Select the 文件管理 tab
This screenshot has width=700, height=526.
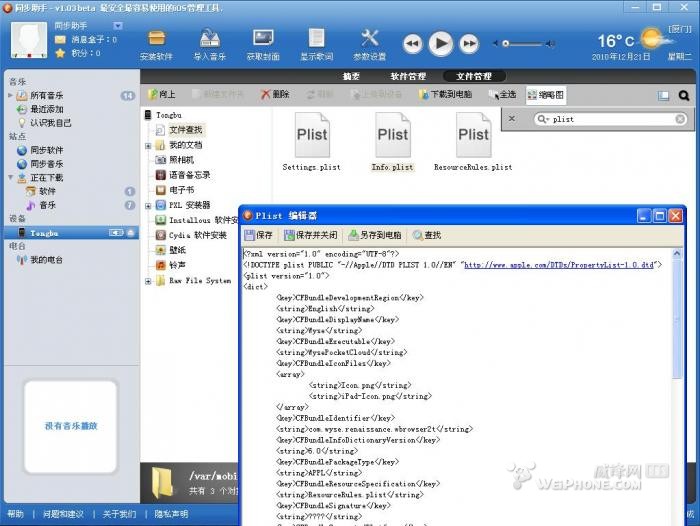pos(474,76)
